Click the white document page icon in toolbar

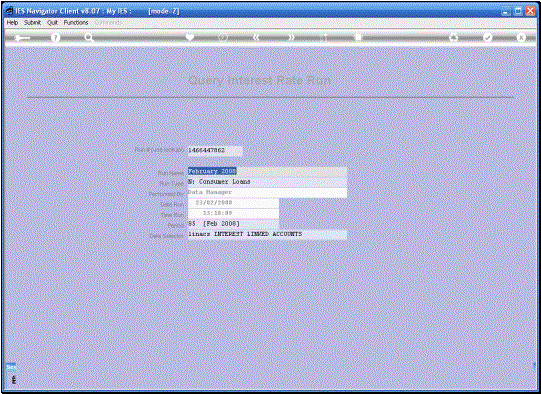[x=358, y=37]
